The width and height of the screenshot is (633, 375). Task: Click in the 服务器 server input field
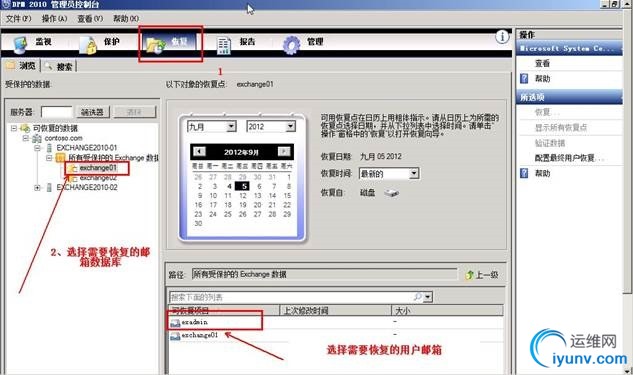[x=57, y=112]
